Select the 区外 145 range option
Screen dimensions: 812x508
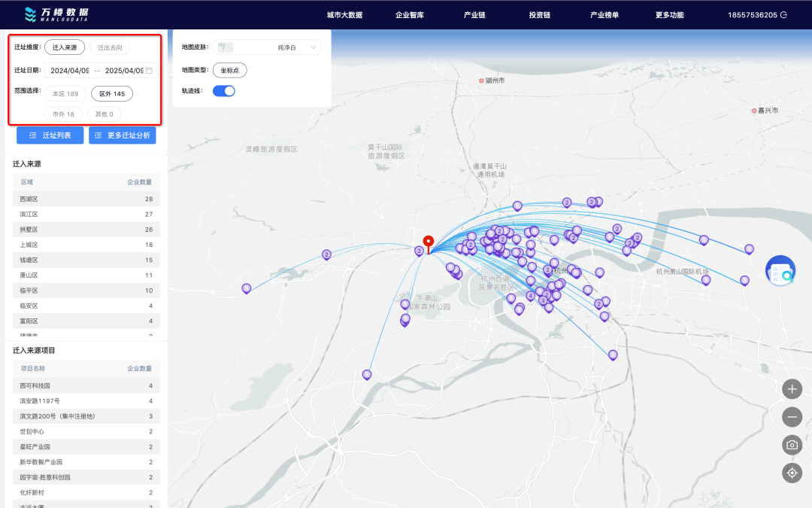[x=112, y=94]
